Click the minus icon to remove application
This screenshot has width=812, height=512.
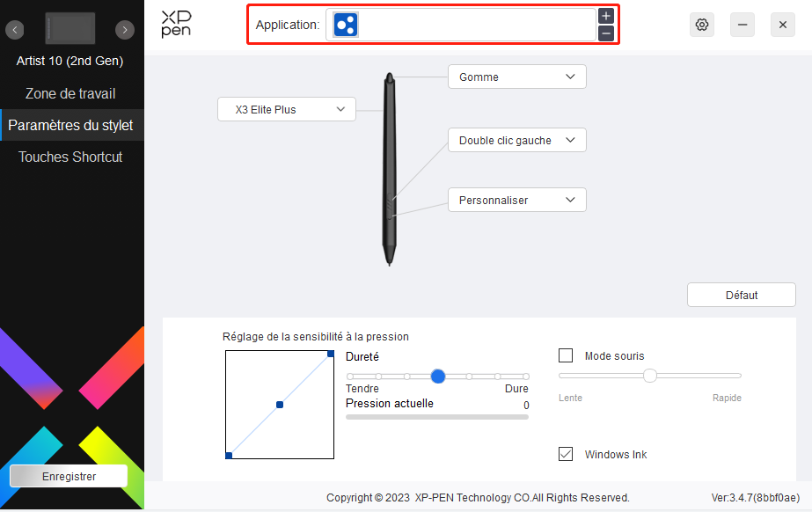pos(606,33)
